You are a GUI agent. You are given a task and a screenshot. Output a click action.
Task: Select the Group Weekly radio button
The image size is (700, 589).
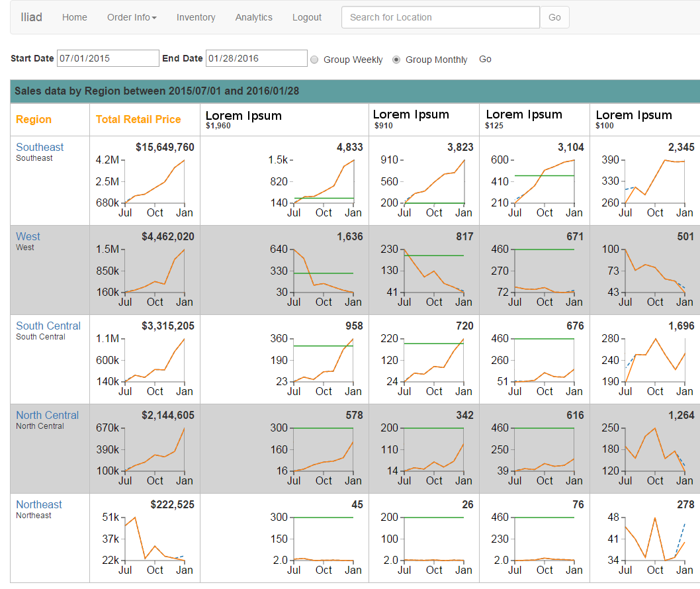point(314,60)
